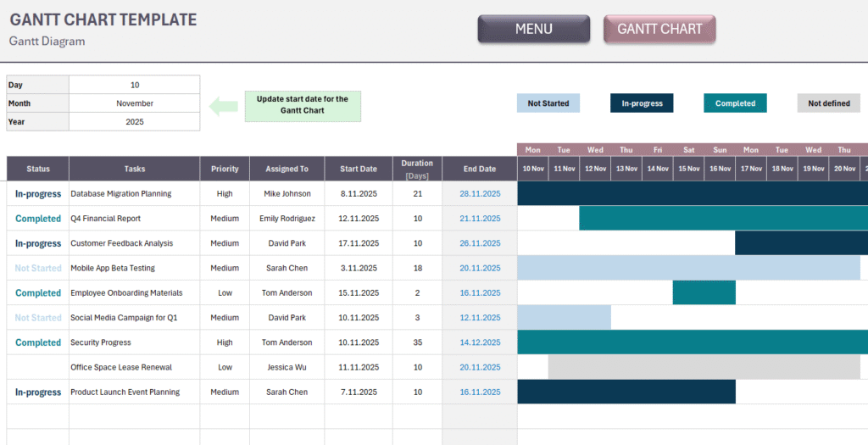Select the Year cell showing 2025

click(135, 122)
